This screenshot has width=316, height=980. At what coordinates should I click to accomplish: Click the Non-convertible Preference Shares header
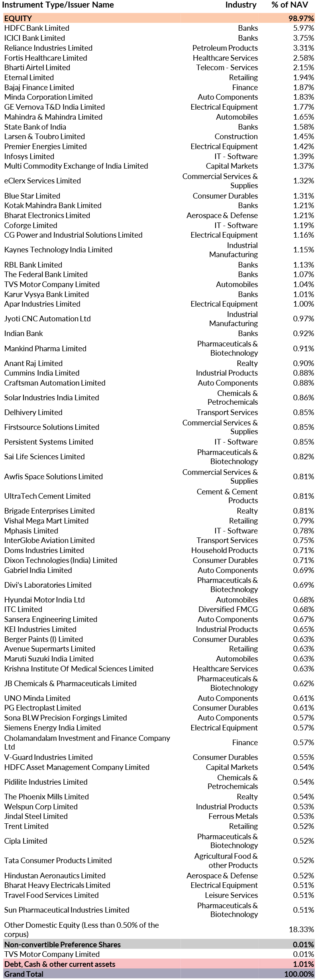click(x=62, y=945)
